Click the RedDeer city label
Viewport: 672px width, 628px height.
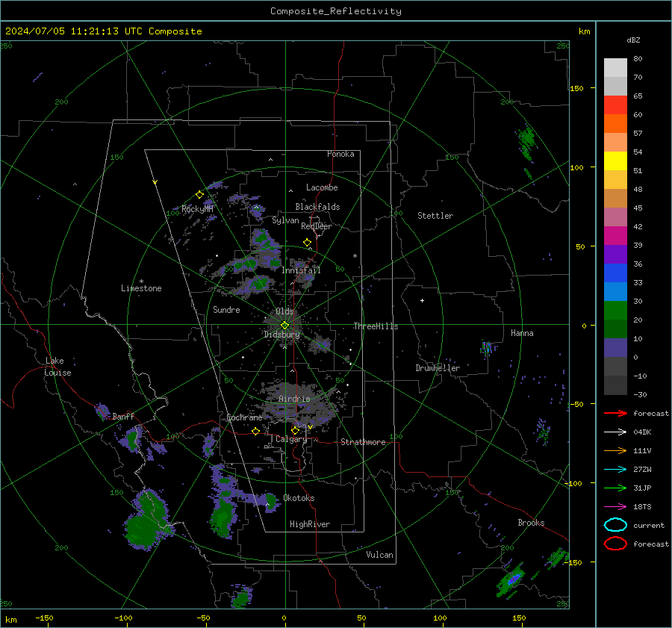[x=317, y=226]
